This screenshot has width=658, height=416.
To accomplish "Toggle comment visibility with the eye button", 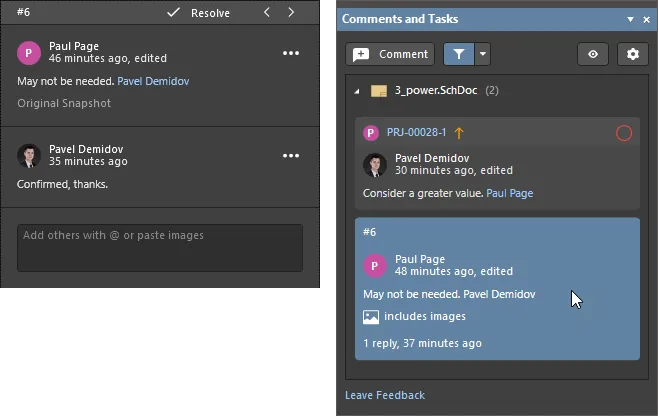I will (x=593, y=54).
